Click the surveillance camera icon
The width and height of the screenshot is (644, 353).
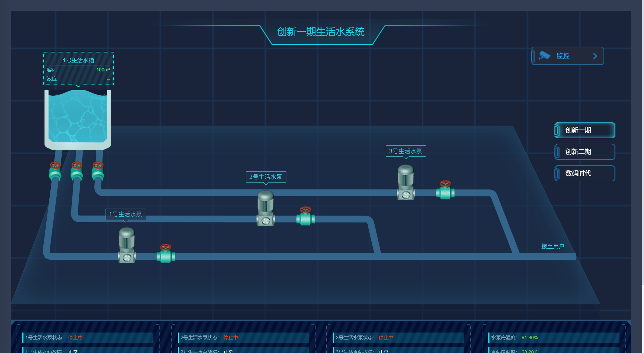544,56
